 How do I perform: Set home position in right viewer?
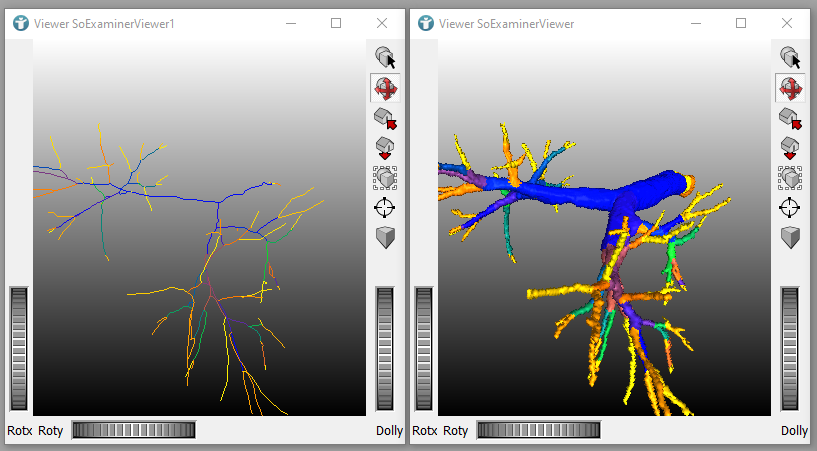[x=790, y=148]
